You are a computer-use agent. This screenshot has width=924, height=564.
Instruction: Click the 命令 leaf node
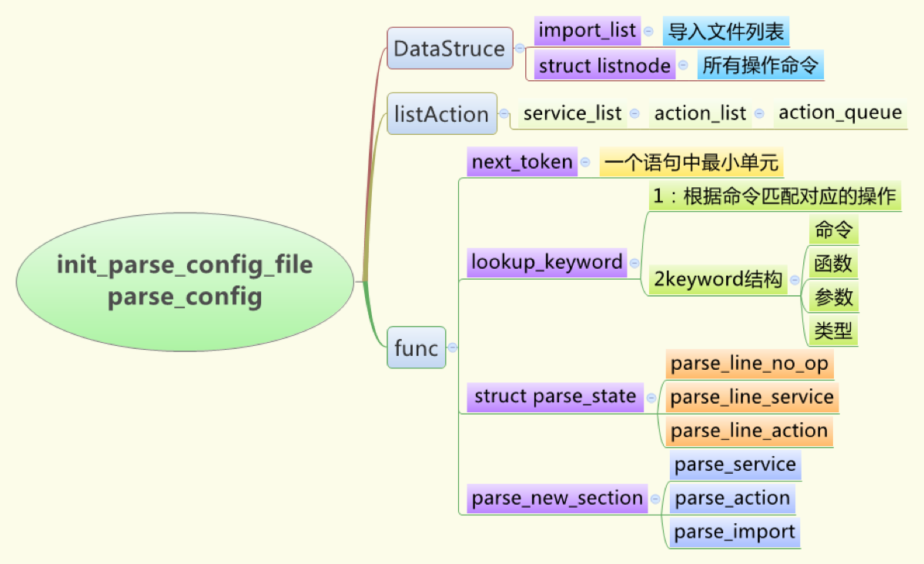[833, 230]
